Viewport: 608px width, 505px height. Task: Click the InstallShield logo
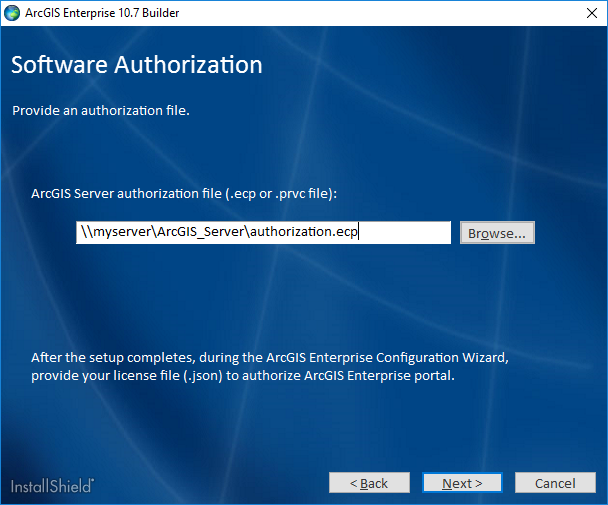(x=53, y=486)
